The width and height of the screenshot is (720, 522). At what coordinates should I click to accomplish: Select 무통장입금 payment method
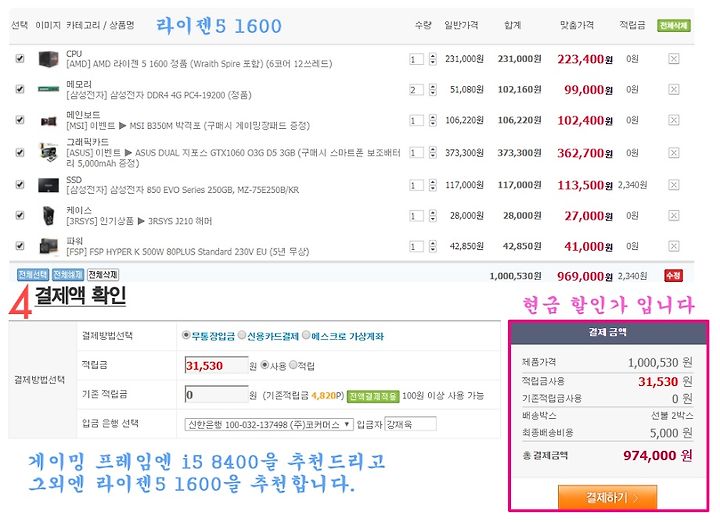click(x=186, y=335)
